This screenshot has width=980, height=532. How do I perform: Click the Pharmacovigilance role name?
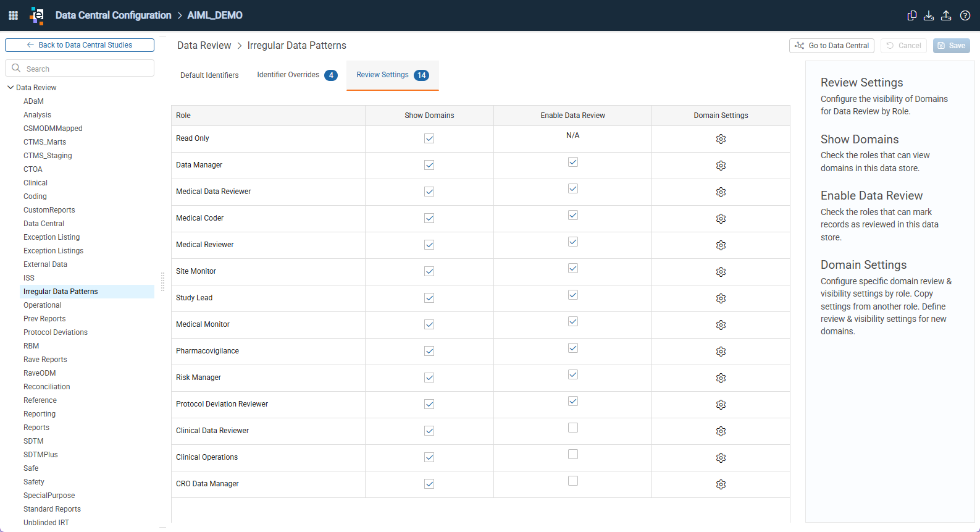click(x=207, y=351)
